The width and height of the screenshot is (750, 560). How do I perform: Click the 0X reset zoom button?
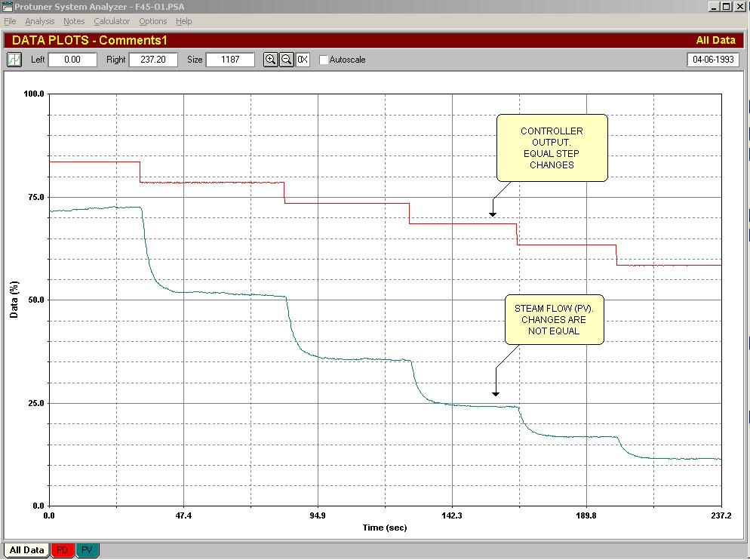click(x=303, y=60)
